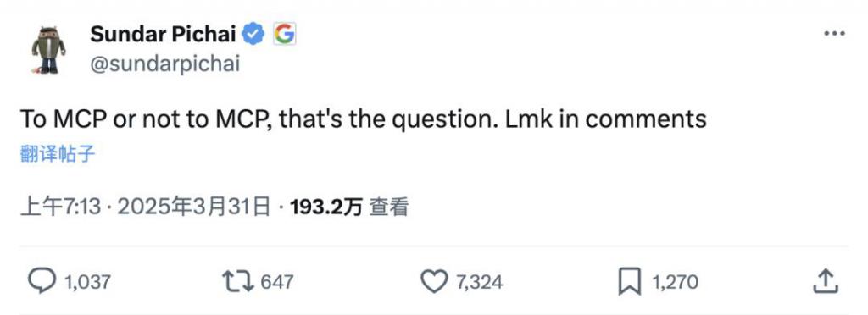Click the 上午7:13 timestamp
868x315 pixels.
pyautogui.click(x=61, y=207)
